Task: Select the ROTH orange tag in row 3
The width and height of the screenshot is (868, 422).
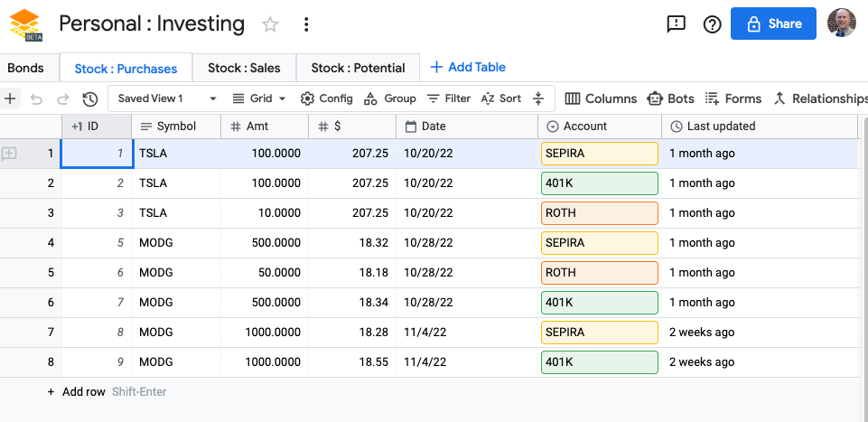Action: (599, 213)
